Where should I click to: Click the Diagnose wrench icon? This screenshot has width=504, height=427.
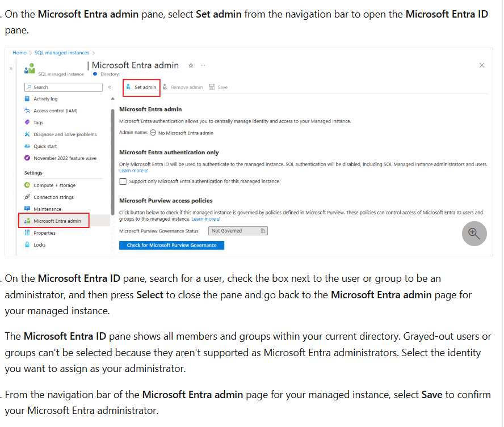pos(27,134)
